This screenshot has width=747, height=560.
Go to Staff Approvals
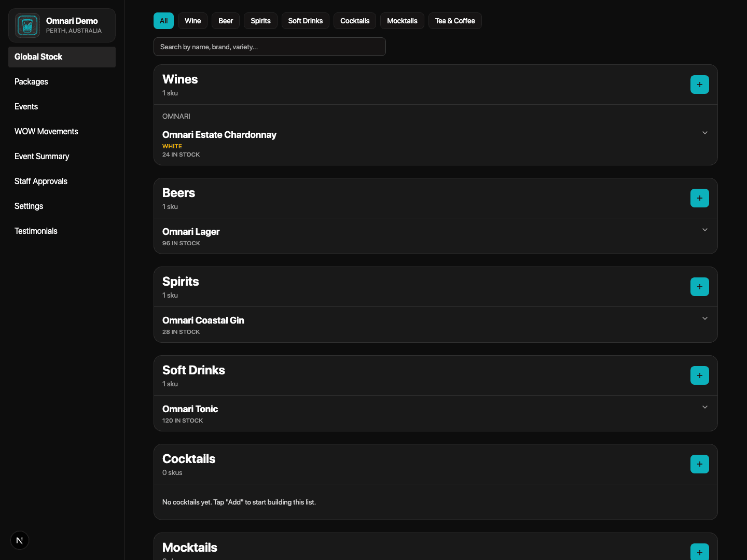[41, 181]
